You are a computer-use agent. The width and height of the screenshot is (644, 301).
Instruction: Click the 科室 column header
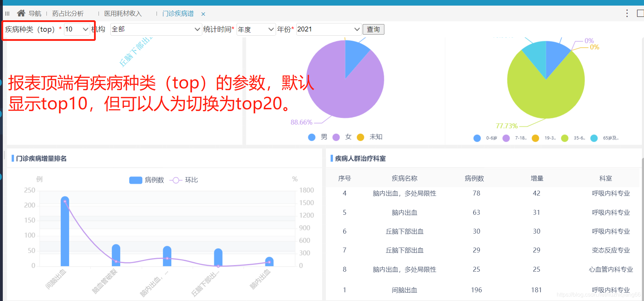click(x=606, y=178)
